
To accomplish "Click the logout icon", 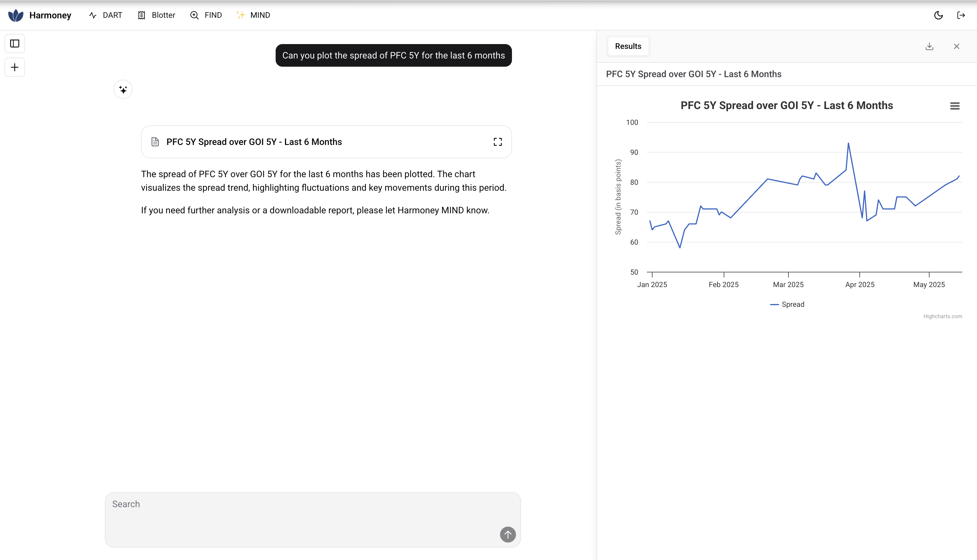I will point(961,15).
